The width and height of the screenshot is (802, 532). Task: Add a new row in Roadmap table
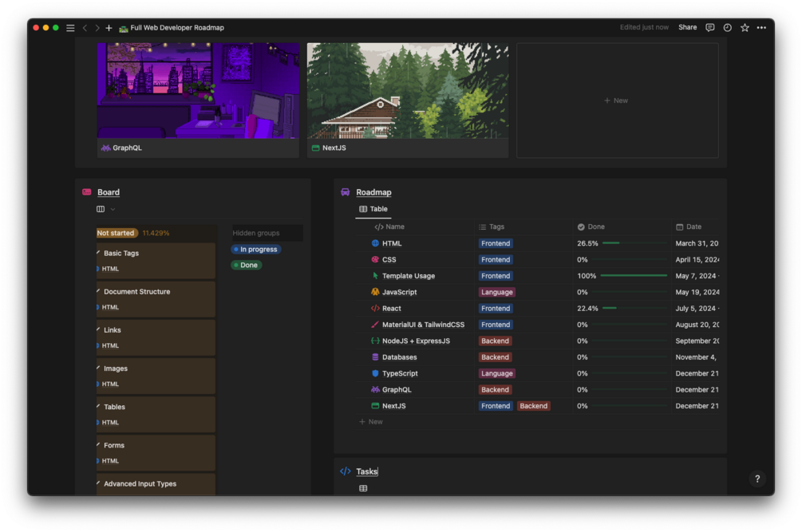pyautogui.click(x=371, y=422)
